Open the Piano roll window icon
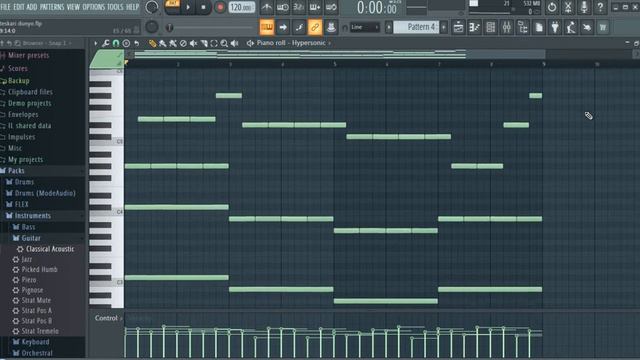 pyautogui.click(x=474, y=27)
